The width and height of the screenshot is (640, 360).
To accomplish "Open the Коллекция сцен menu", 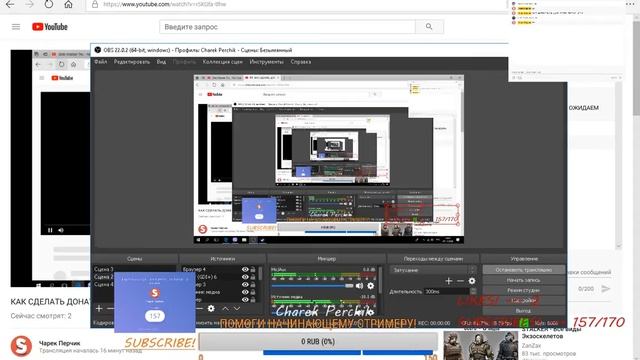I will (222, 62).
